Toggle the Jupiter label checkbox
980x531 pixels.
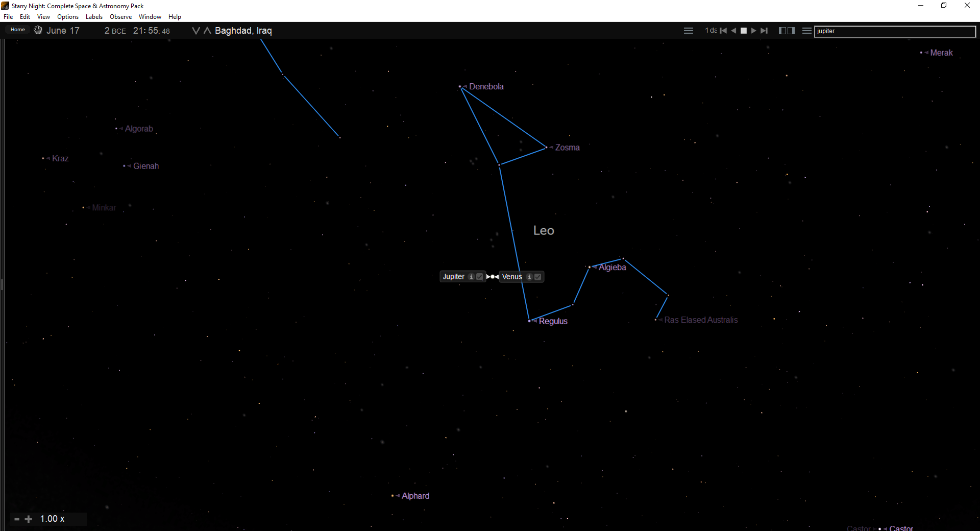[x=479, y=277]
